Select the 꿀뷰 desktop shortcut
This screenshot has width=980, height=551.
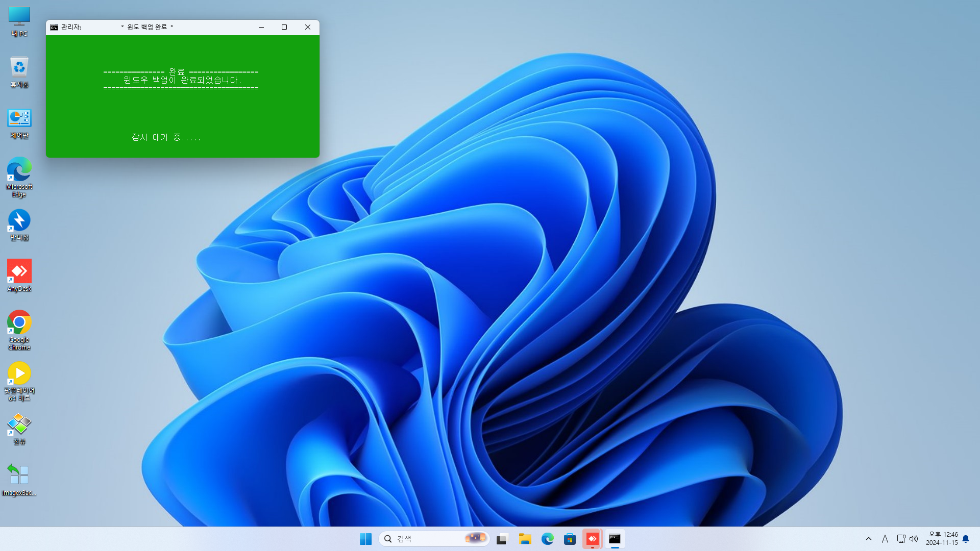click(x=19, y=429)
